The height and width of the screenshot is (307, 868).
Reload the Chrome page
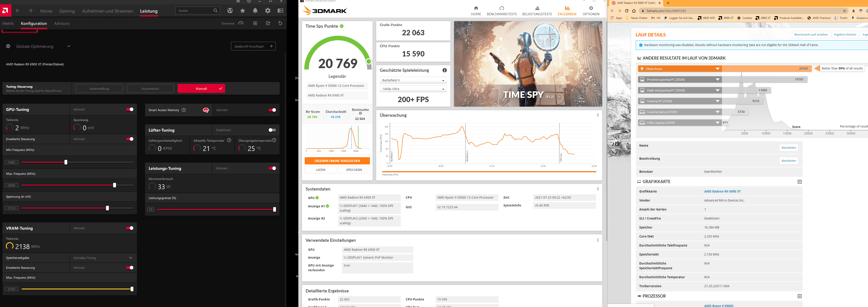[x=627, y=11]
